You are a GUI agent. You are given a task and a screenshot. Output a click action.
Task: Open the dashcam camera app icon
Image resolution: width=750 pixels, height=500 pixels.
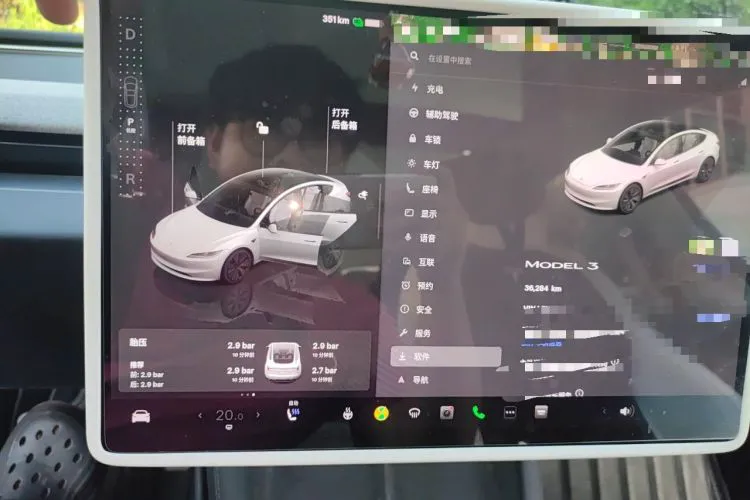coord(447,412)
